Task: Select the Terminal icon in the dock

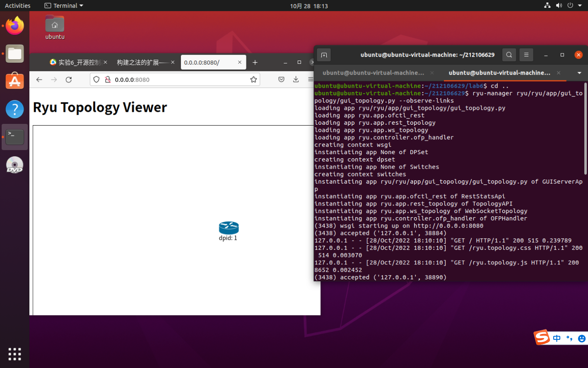Action: pyautogui.click(x=15, y=137)
